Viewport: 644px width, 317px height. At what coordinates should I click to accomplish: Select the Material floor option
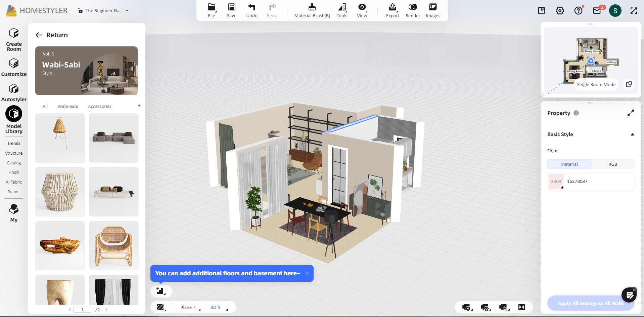(x=569, y=164)
